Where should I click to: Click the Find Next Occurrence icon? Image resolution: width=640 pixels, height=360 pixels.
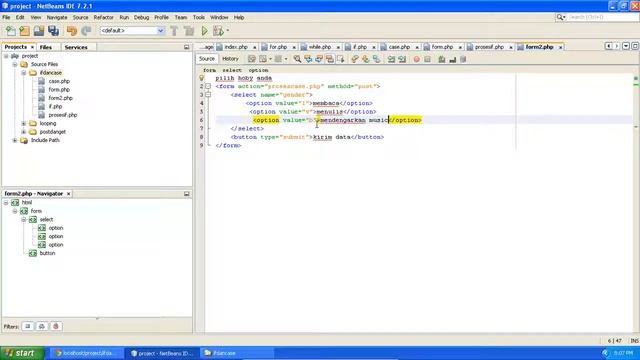pyautogui.click(x=319, y=59)
